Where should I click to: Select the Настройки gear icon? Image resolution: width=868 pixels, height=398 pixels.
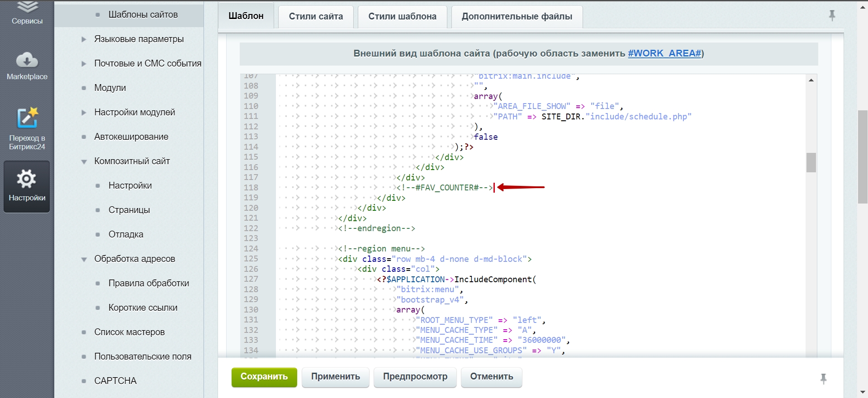point(27,180)
